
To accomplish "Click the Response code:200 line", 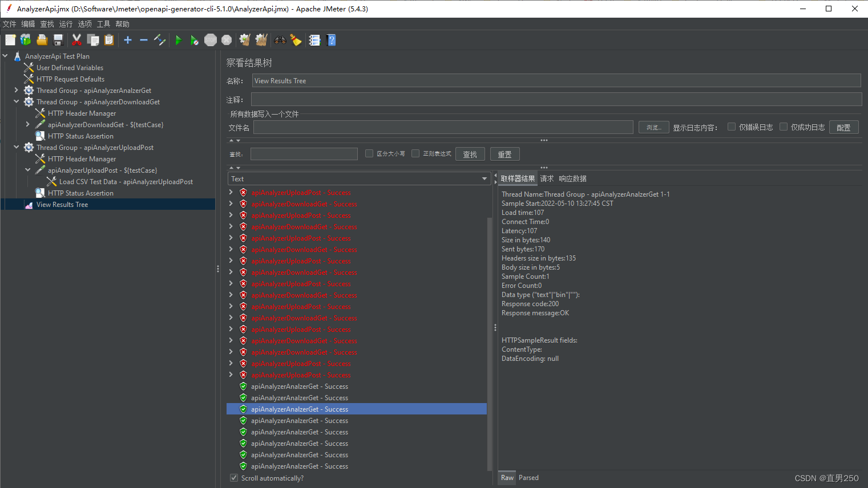I will (530, 304).
